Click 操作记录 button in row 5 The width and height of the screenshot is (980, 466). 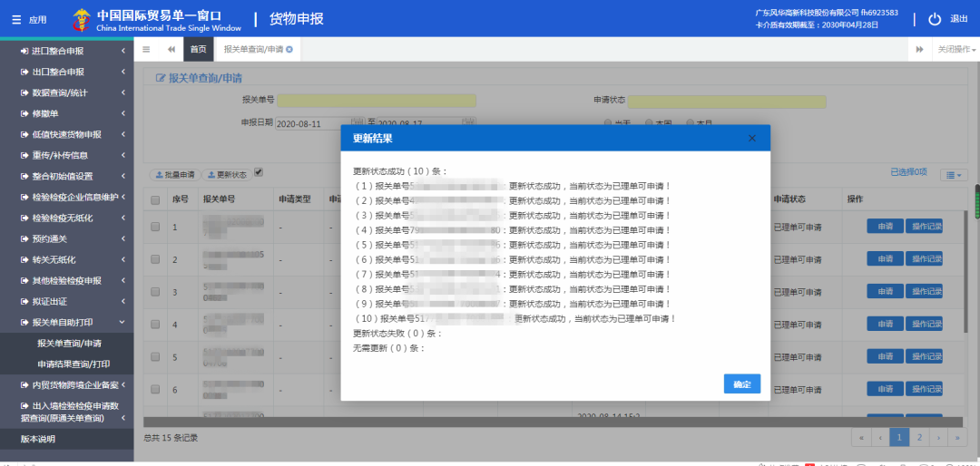(x=924, y=356)
